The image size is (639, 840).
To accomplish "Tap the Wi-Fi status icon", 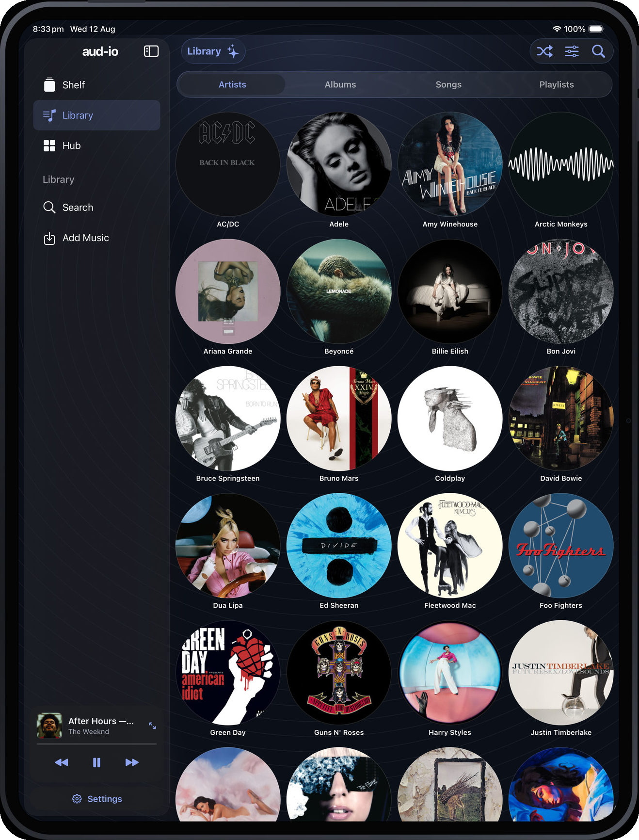I will click(557, 29).
